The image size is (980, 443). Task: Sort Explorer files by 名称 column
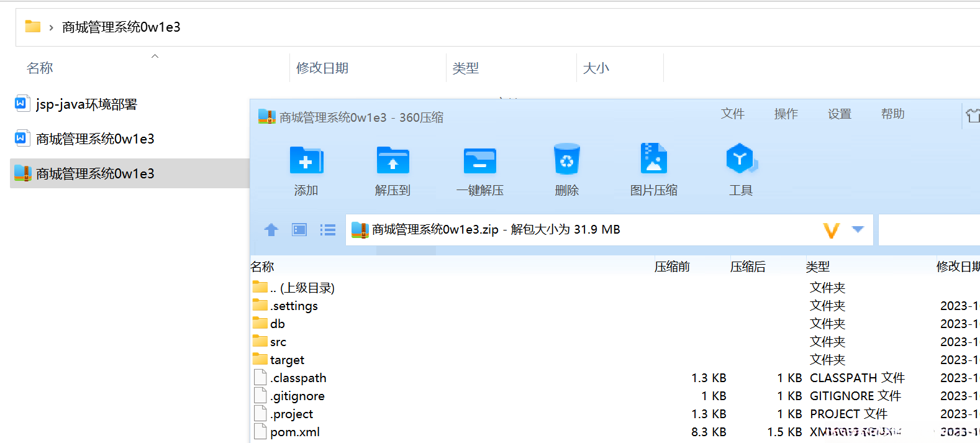40,68
